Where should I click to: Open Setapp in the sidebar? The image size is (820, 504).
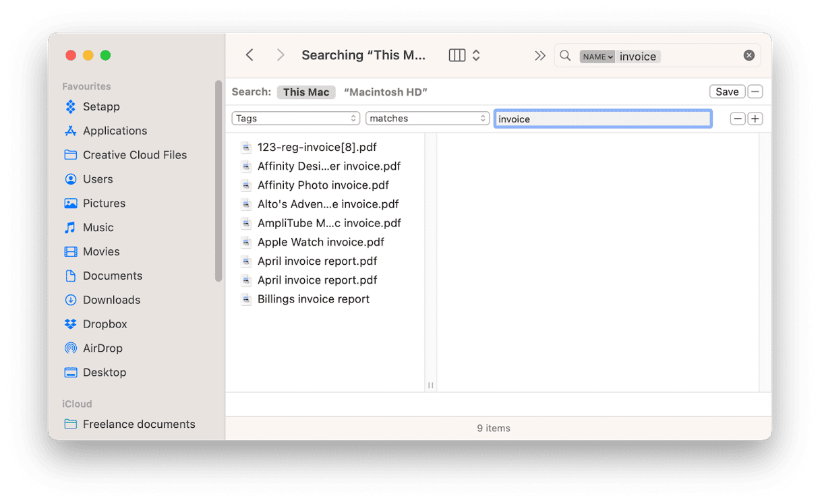pos(101,106)
